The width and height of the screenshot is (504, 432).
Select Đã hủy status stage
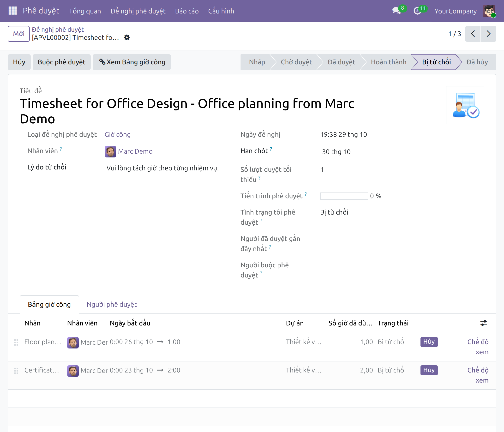[477, 62]
